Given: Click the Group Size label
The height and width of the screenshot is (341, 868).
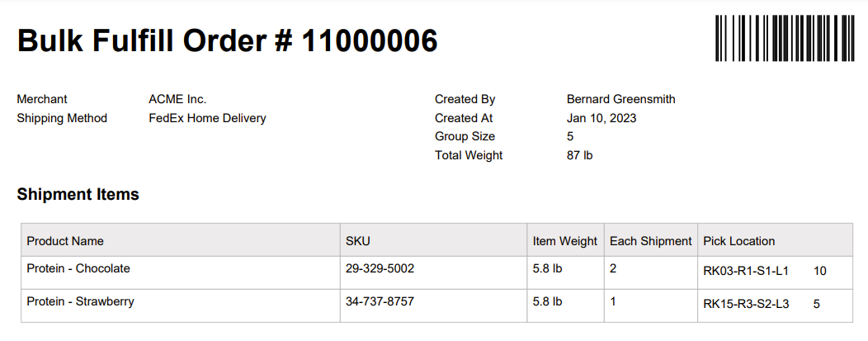Looking at the screenshot, I should click(465, 136).
